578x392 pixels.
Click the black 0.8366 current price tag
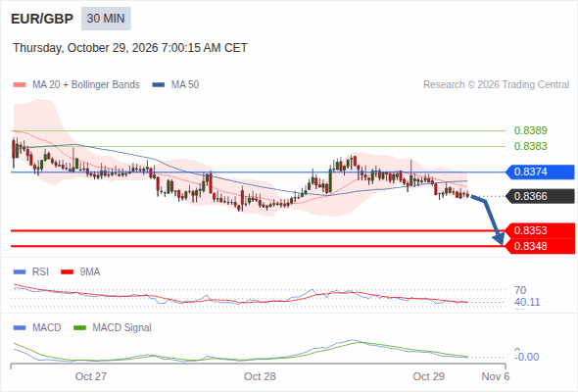(x=540, y=196)
